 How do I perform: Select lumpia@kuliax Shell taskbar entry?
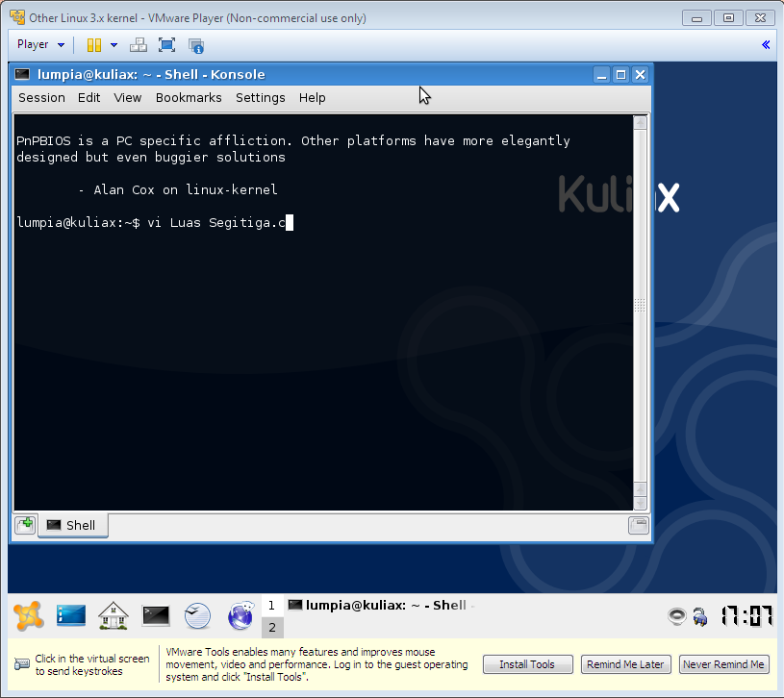(x=381, y=606)
